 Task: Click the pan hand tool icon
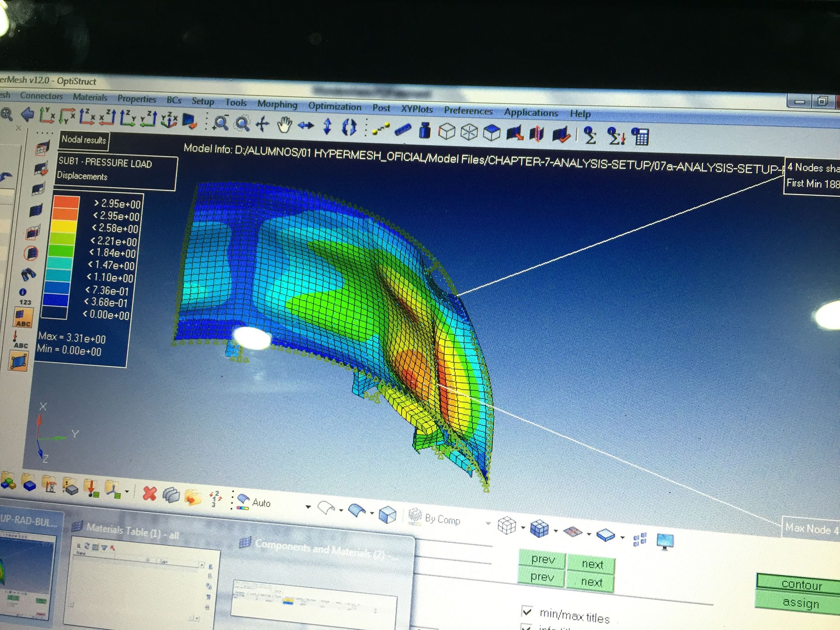(284, 125)
